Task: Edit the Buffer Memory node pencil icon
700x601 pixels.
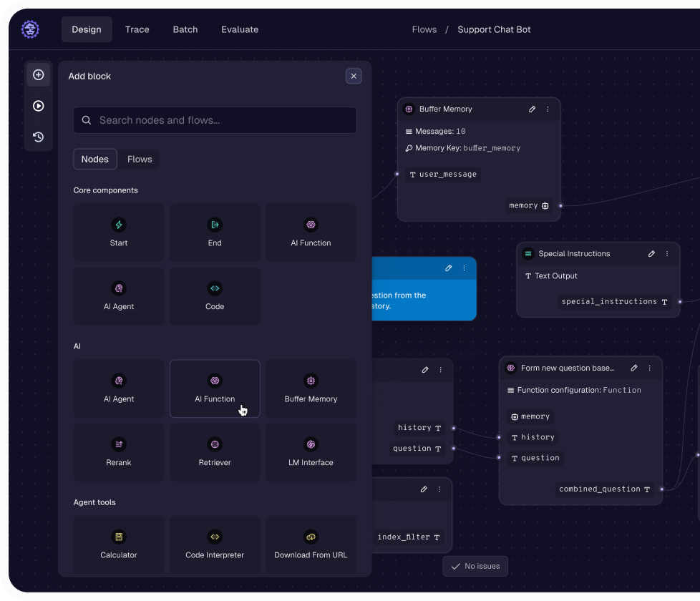Action: tap(532, 109)
